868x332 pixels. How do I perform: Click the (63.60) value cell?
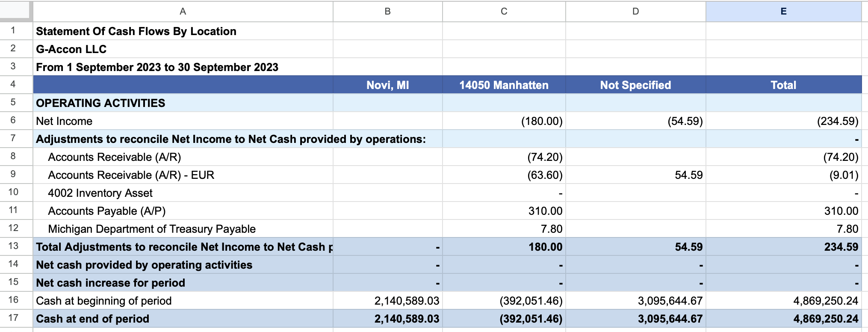504,175
